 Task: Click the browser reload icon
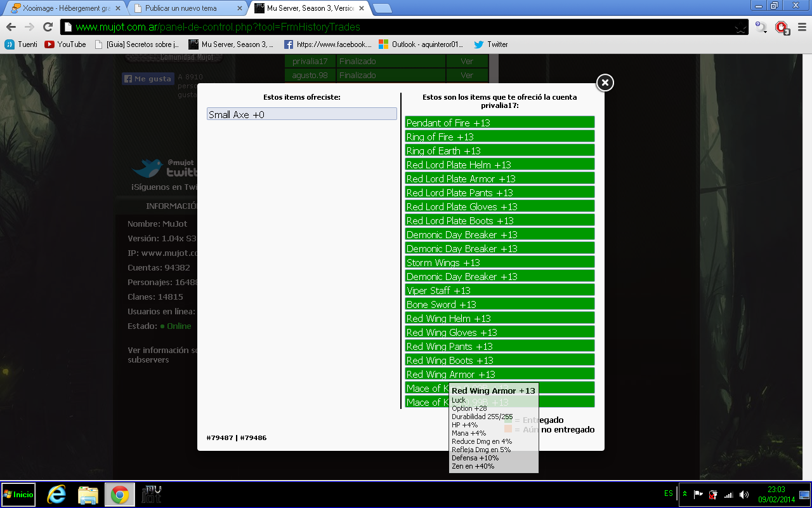(48, 27)
